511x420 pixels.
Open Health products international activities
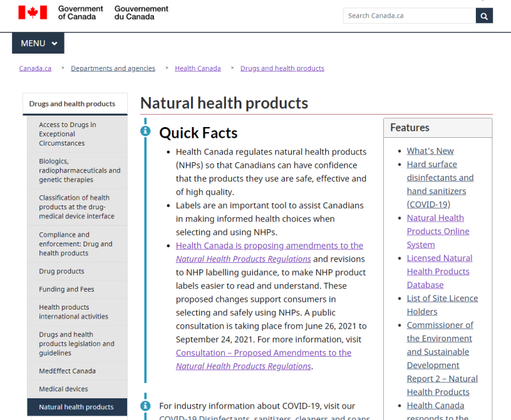coord(77,311)
